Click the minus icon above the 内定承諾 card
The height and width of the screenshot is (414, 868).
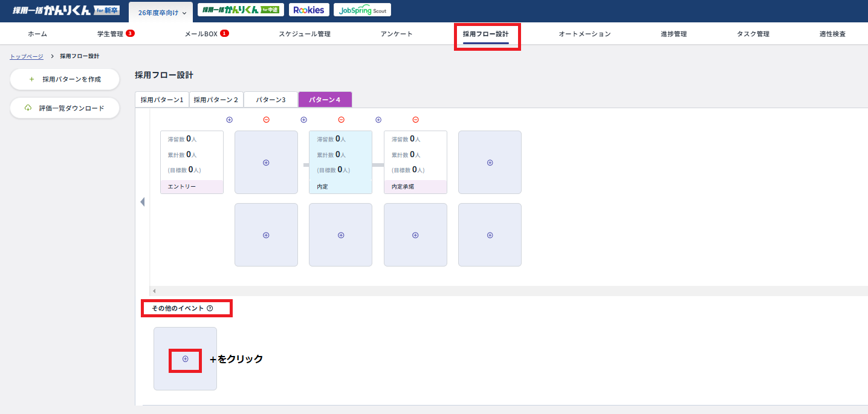(x=415, y=120)
